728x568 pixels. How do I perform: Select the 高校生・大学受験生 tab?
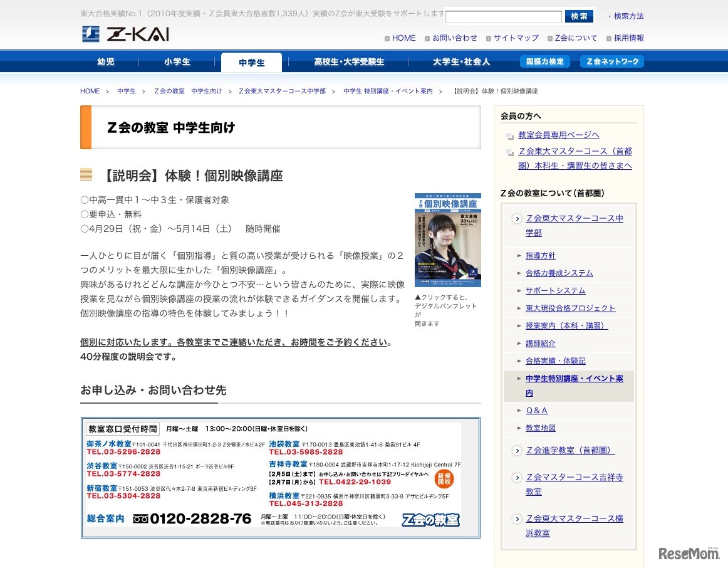pos(349,62)
